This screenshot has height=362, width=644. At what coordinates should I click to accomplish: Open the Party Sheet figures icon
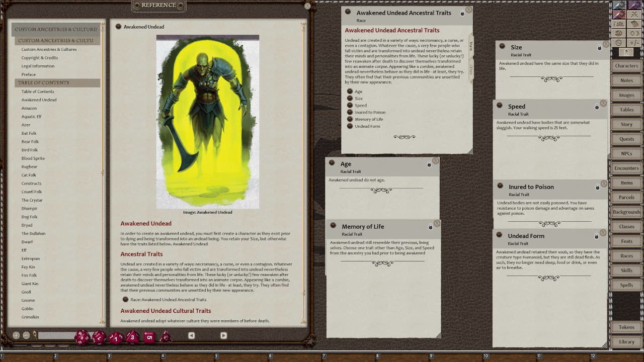618,24
